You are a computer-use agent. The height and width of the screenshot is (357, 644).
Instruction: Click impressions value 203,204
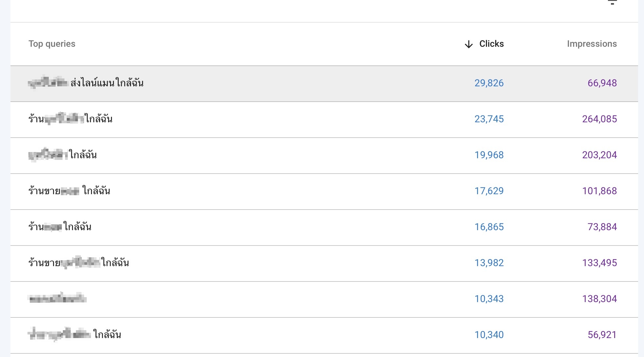(x=599, y=155)
